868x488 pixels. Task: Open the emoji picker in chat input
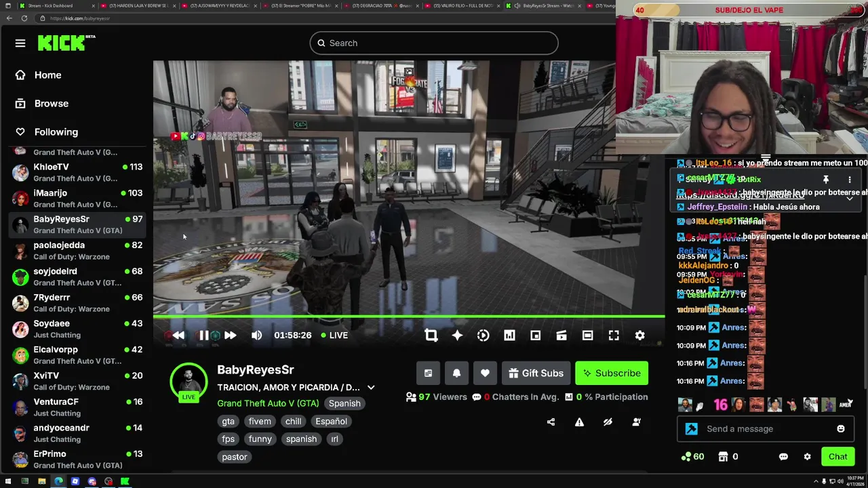click(x=841, y=429)
